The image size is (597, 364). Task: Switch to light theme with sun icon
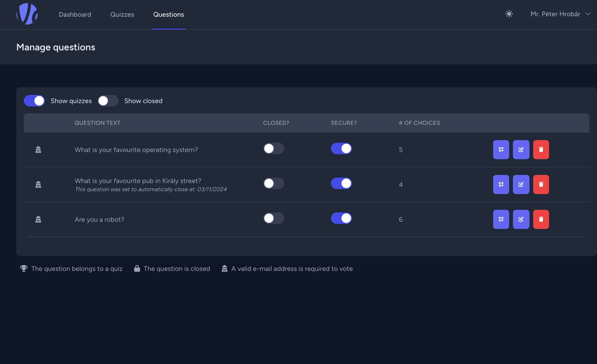click(509, 14)
